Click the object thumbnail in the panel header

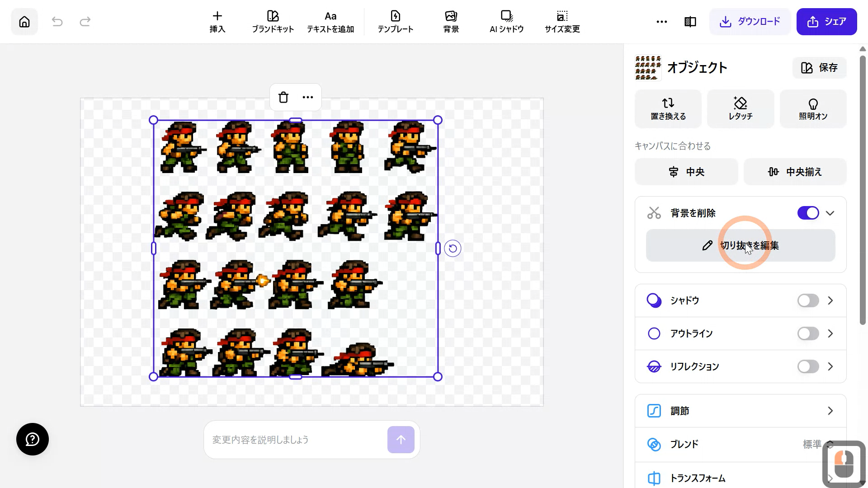(x=648, y=68)
